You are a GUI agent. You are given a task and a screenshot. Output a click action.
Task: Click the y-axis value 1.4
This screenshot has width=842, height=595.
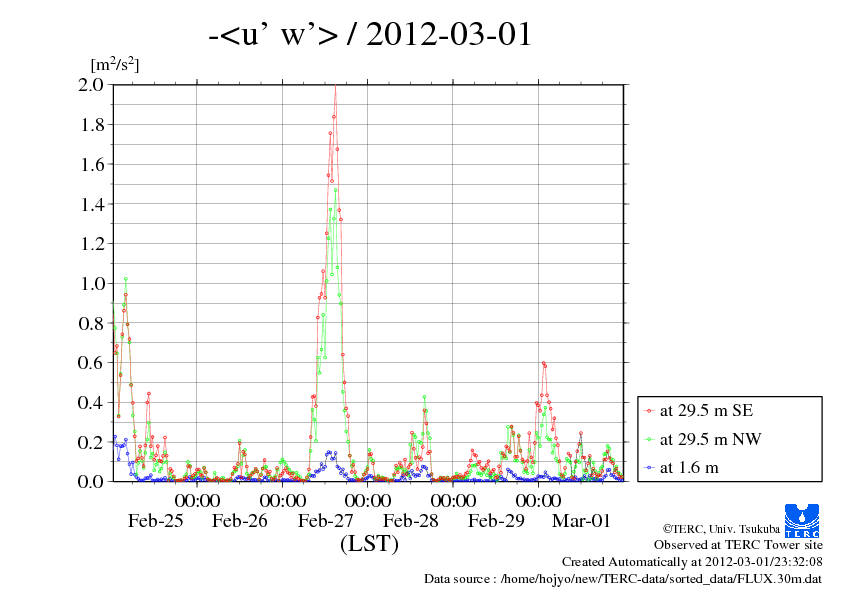tap(92, 204)
